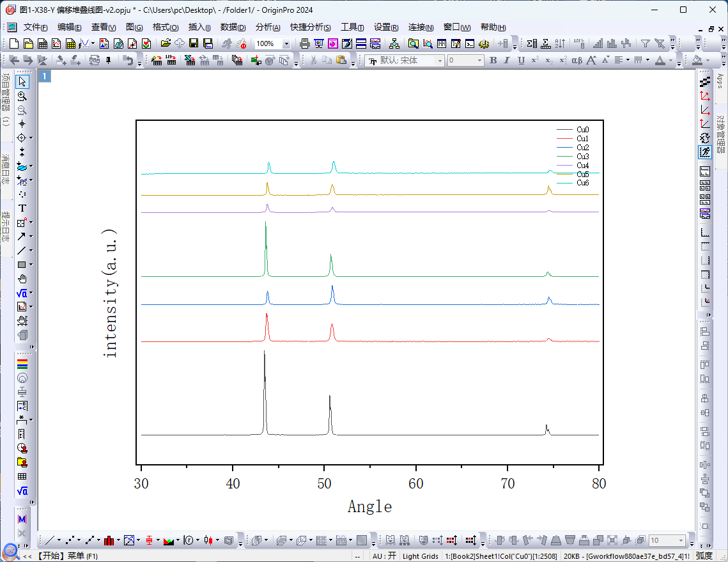Viewport: 728px width, 562px height.
Task: Create a new project with blank page icon
Action: pyautogui.click(x=14, y=43)
